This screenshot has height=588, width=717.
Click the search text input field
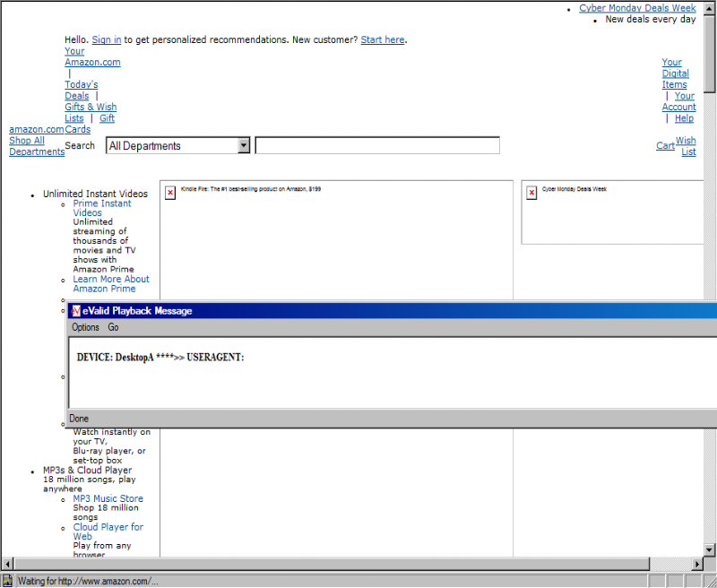click(377, 145)
